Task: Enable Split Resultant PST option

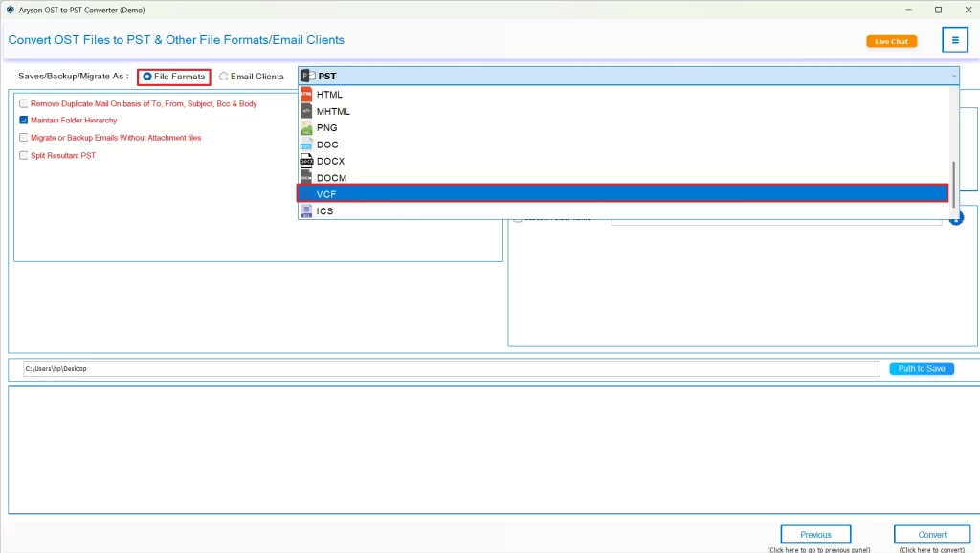Action: pyautogui.click(x=23, y=154)
